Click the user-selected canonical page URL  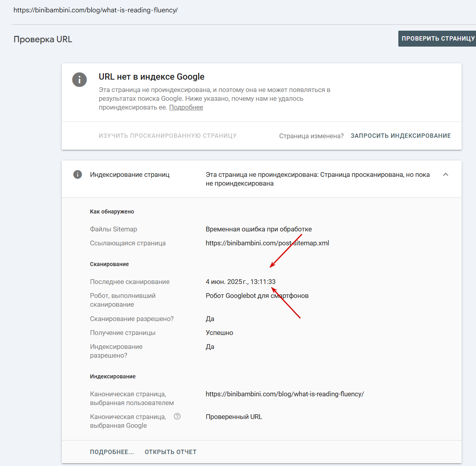click(285, 394)
